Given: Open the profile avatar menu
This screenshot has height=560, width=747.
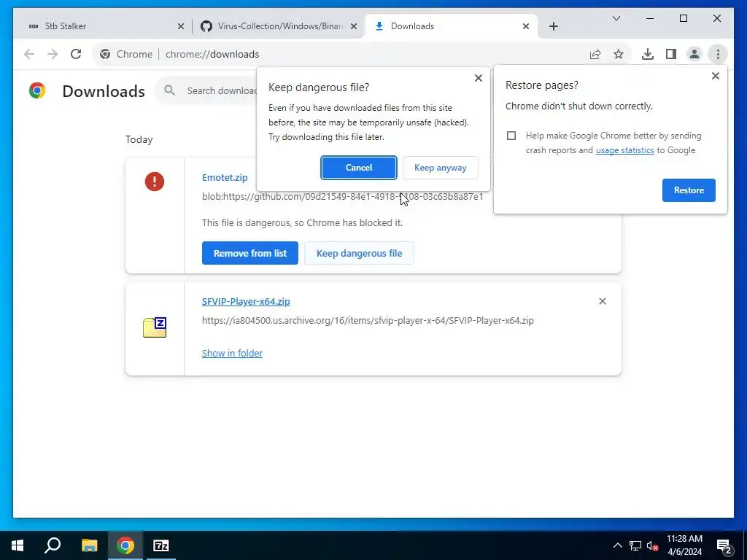Looking at the screenshot, I should pos(694,54).
